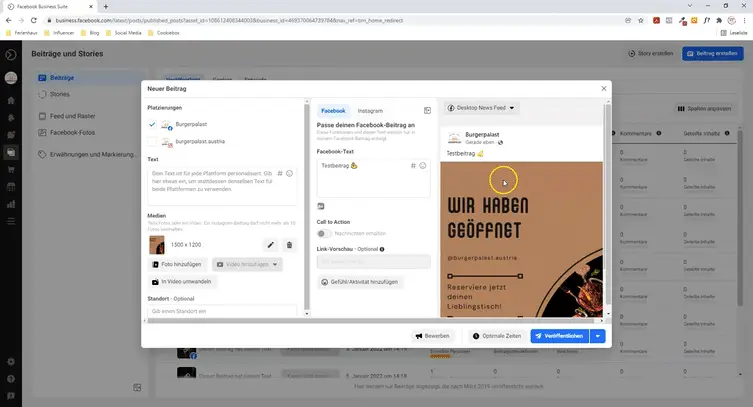
Task: Delete the uploaded photo via trash icon
Action: (x=289, y=245)
